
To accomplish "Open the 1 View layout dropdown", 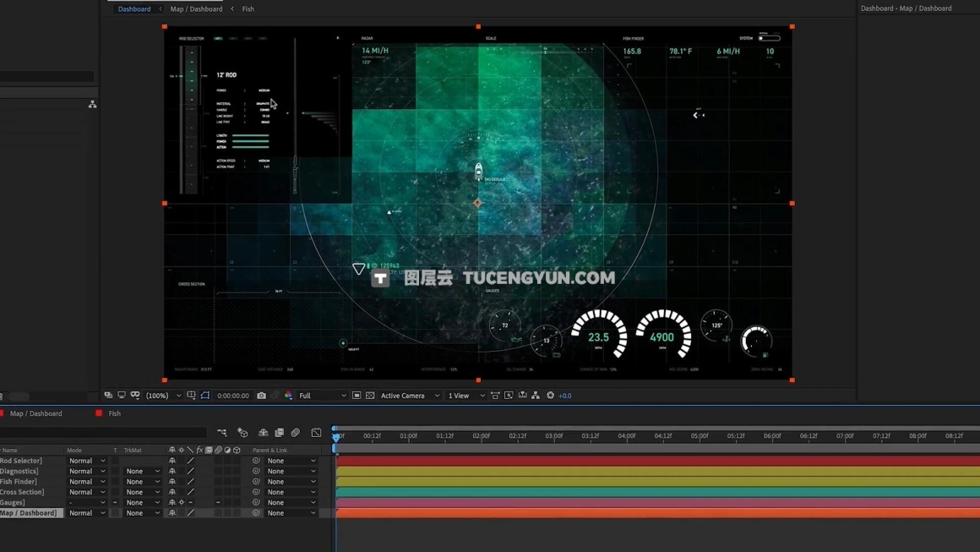I will [466, 396].
